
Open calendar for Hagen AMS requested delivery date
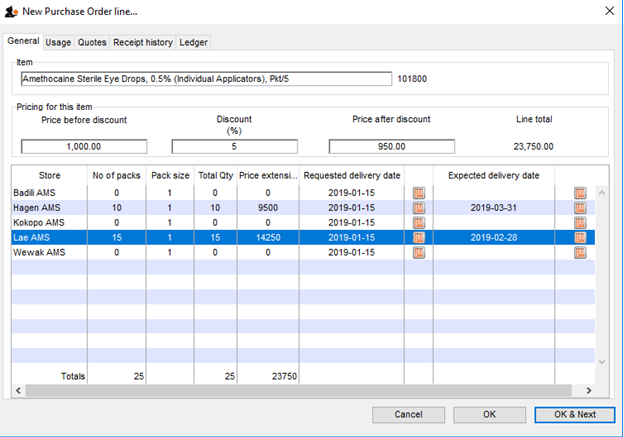[419, 207]
